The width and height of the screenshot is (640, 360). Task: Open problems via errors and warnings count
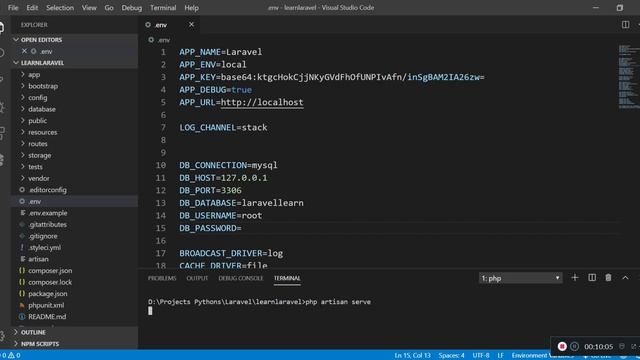tap(11, 355)
